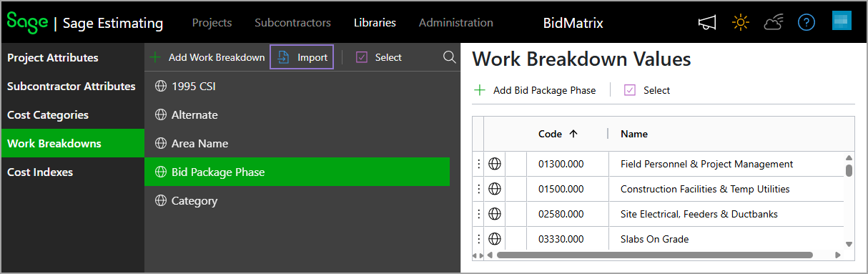Select Cost Categories in sidebar
The width and height of the screenshot is (868, 274).
click(x=72, y=115)
